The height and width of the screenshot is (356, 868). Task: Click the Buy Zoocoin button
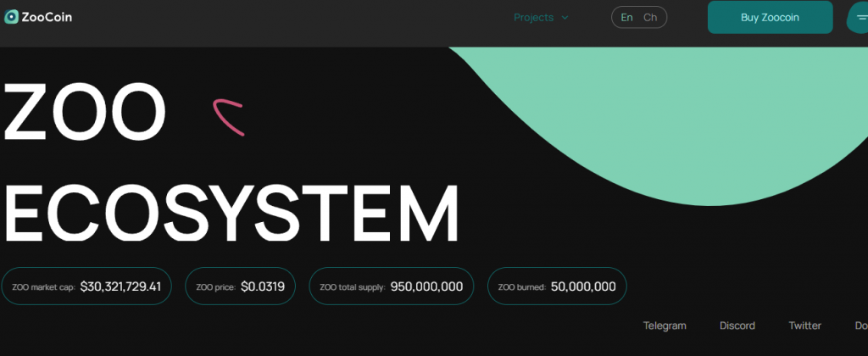pos(770,17)
